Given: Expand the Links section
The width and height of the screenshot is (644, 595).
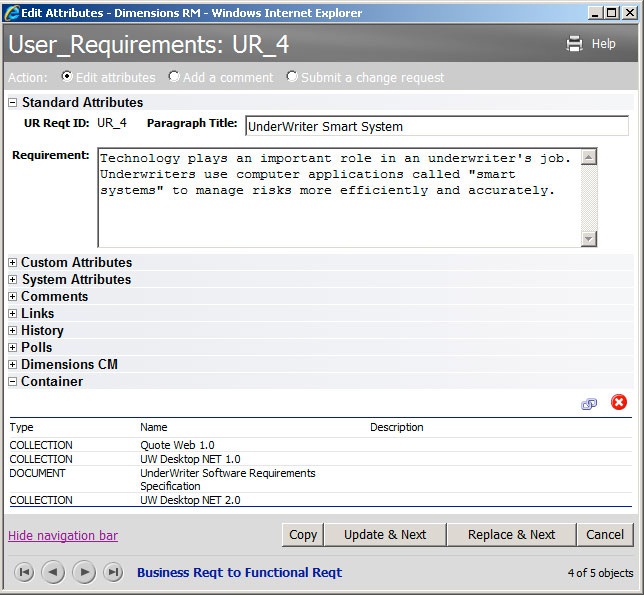Looking at the screenshot, I should coord(13,314).
